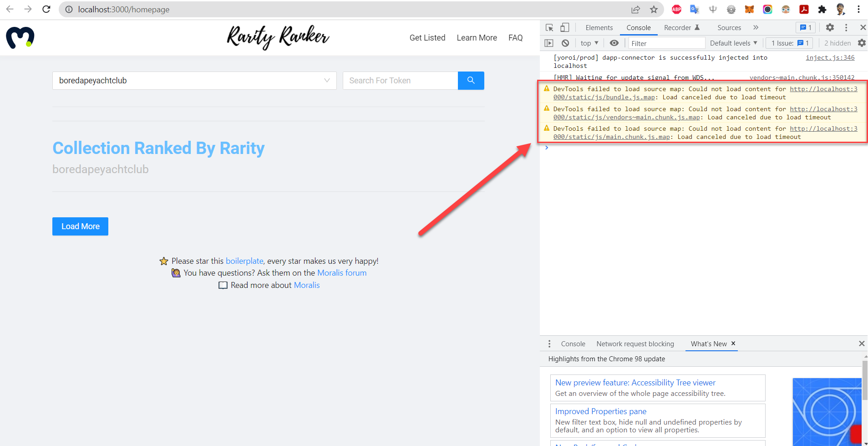This screenshot has width=868, height=446.
Task: Click the site info icon in address bar
Action: point(69,10)
